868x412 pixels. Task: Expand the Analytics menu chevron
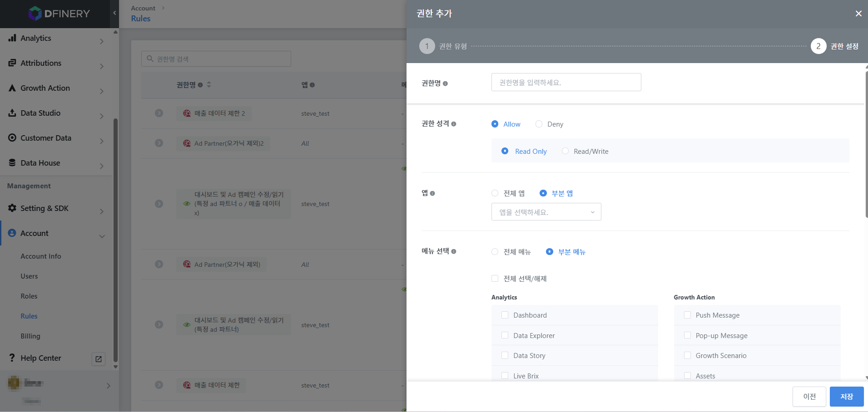pyautogui.click(x=102, y=41)
